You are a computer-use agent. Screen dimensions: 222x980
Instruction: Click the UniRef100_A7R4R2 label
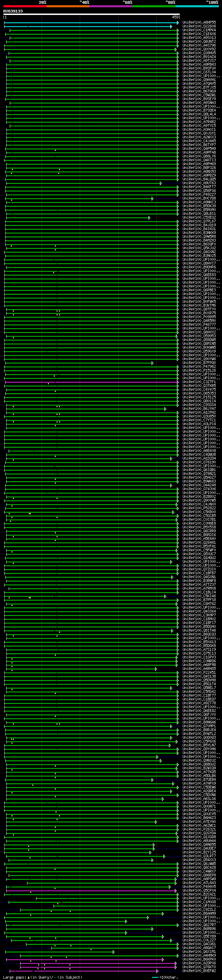click(x=199, y=122)
